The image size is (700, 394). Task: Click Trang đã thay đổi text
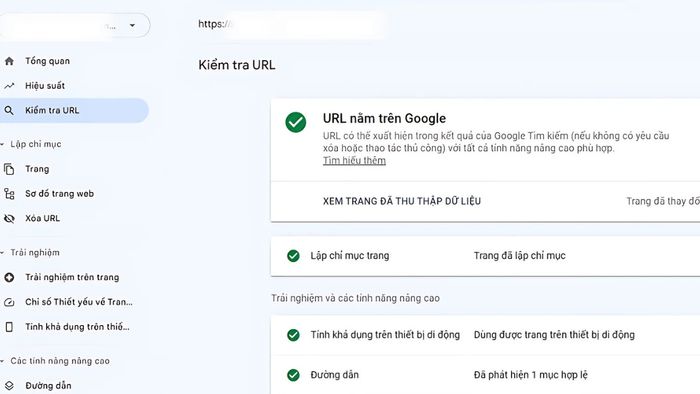(663, 201)
